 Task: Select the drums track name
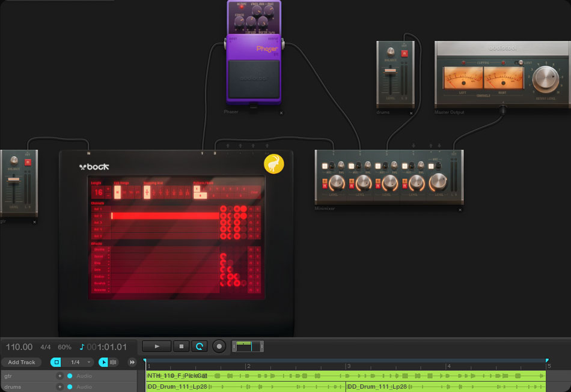(13, 387)
